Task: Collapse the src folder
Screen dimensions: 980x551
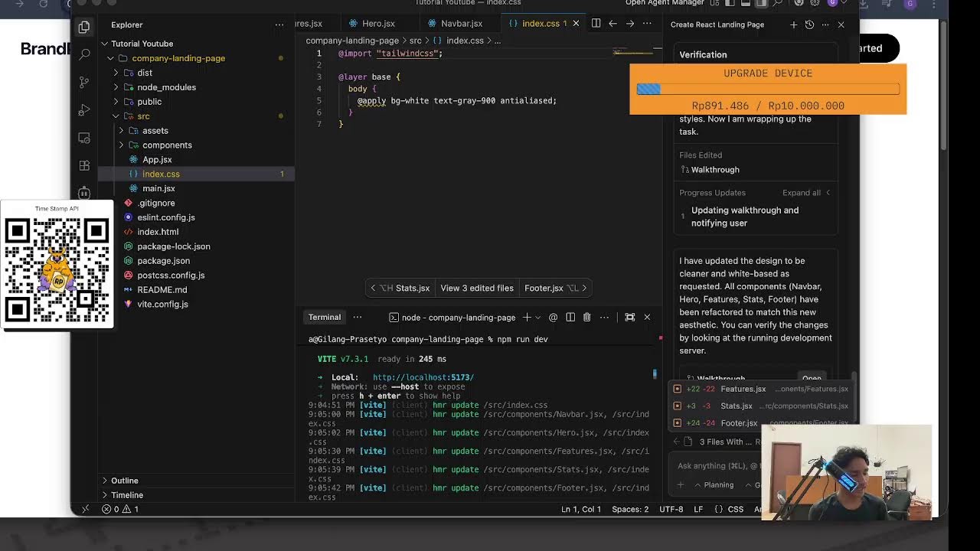Action: tap(116, 116)
